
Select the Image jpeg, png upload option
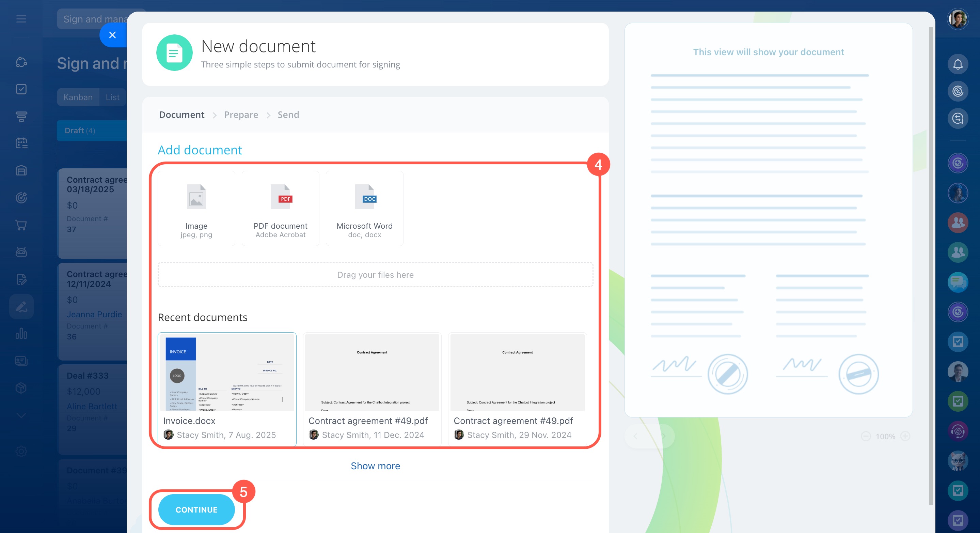pos(196,208)
